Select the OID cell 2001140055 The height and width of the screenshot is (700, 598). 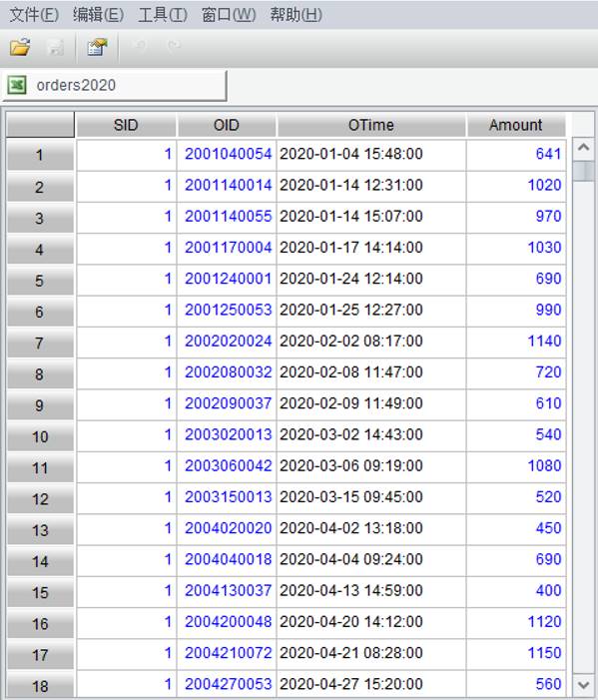coord(228,217)
